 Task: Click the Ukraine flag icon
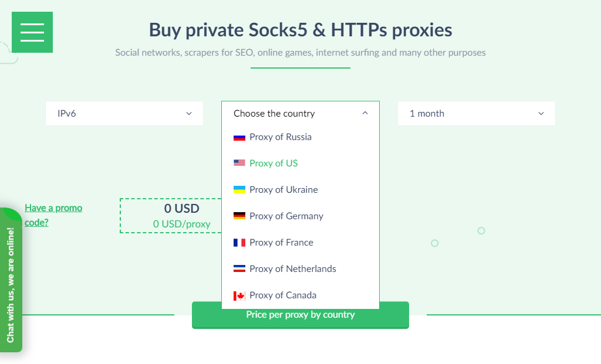point(239,189)
